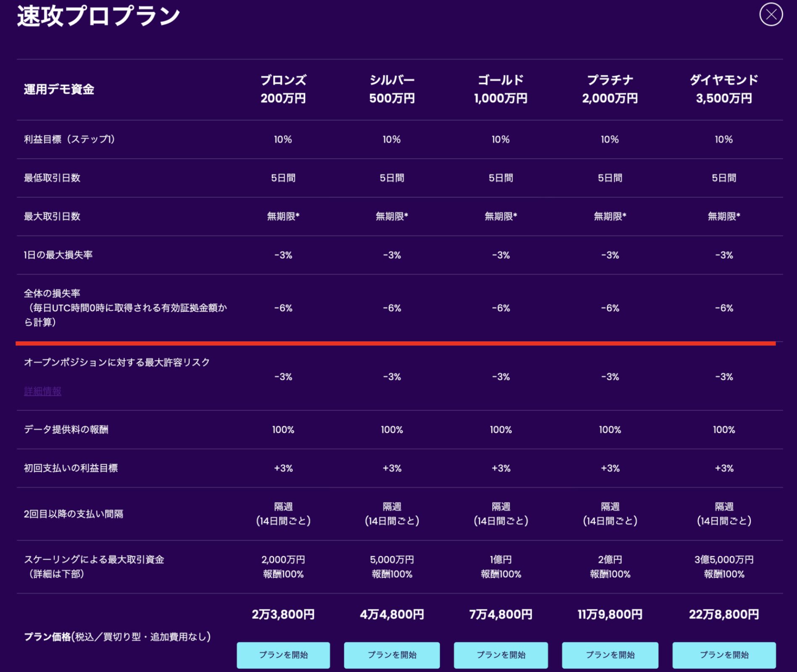Screen dimensions: 797x672
Task: Click the プラン価格 row label
Action: click(117, 637)
